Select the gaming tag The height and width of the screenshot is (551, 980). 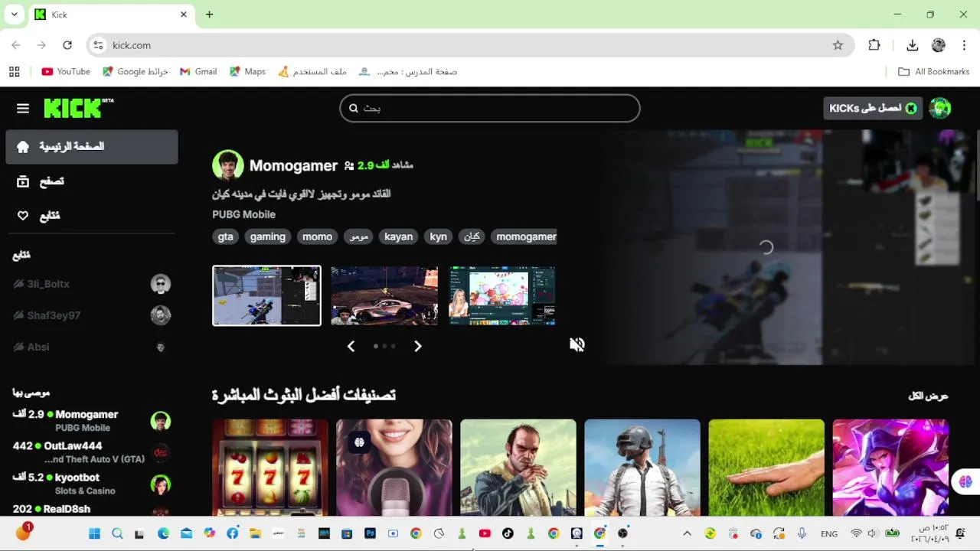coord(267,236)
